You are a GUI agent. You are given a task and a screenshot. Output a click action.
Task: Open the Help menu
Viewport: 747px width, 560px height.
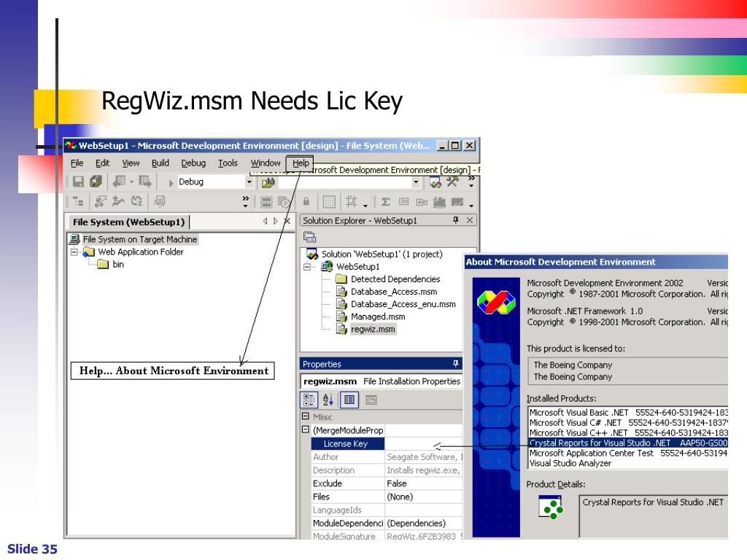(300, 163)
